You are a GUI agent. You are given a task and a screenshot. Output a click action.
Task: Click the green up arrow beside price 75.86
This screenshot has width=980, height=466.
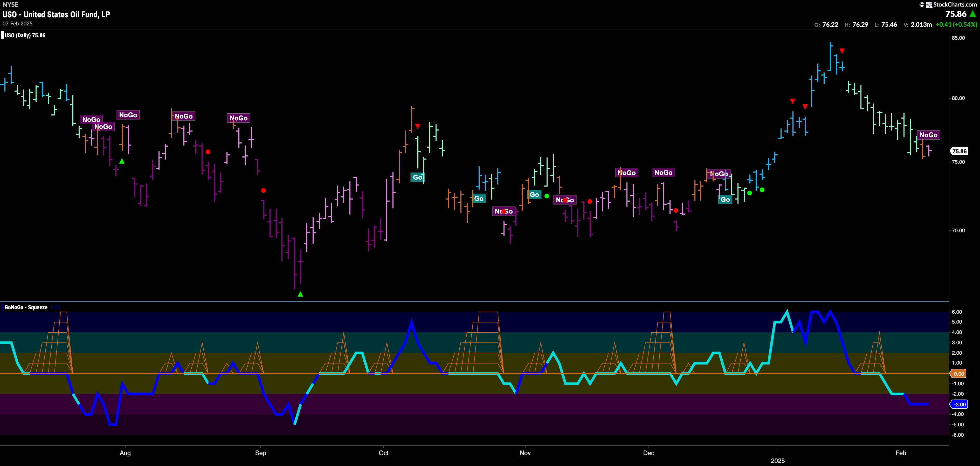coord(973,14)
